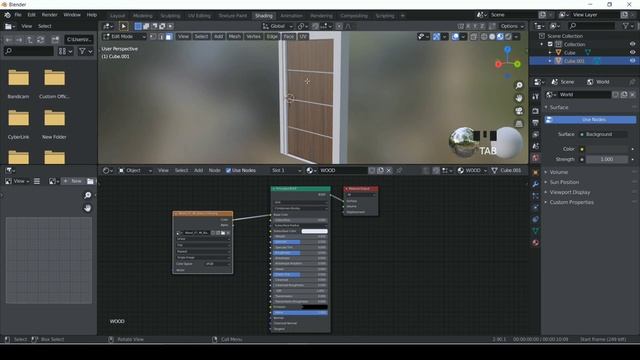
Task: Open Modifiers wrench tab icon
Action: (x=536, y=184)
